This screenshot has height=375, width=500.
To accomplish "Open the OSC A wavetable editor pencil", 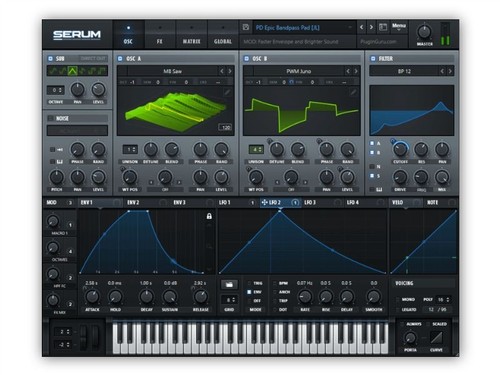I will tap(227, 92).
